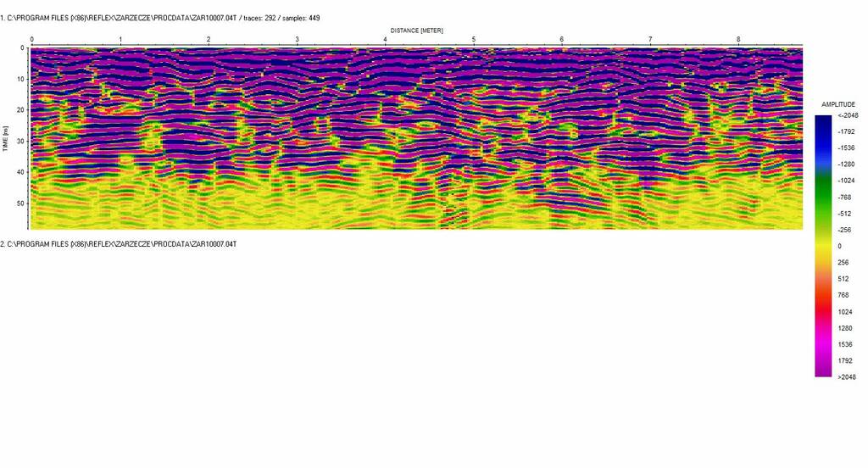Click the 30 ns tick on time axis
The width and height of the screenshot is (868, 468).
coord(19,141)
